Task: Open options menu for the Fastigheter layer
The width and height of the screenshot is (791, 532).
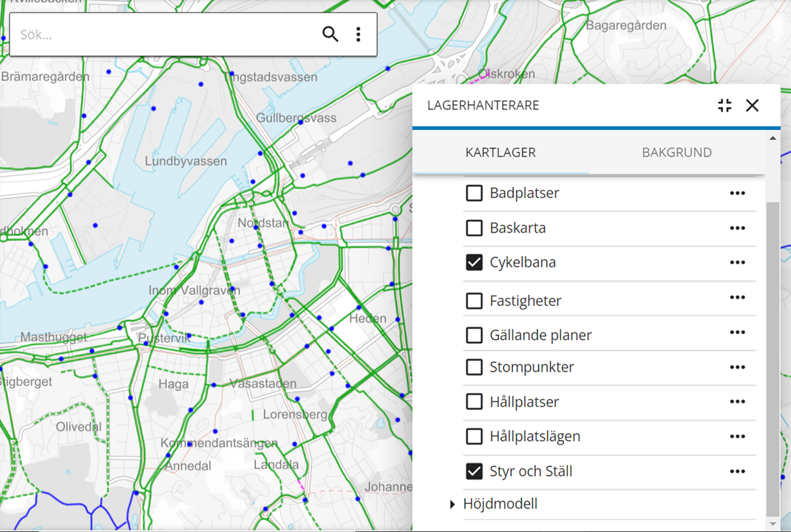Action: pyautogui.click(x=737, y=297)
